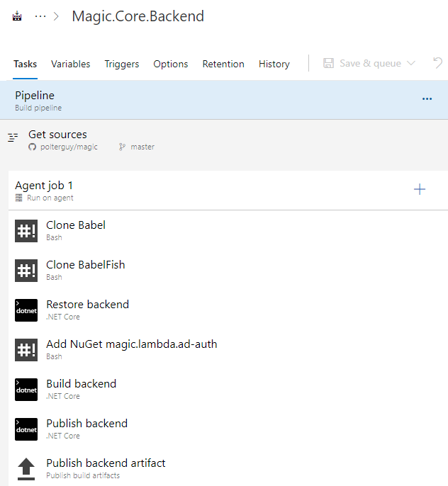
Task: Click the undo arrow icon
Action: (438, 63)
